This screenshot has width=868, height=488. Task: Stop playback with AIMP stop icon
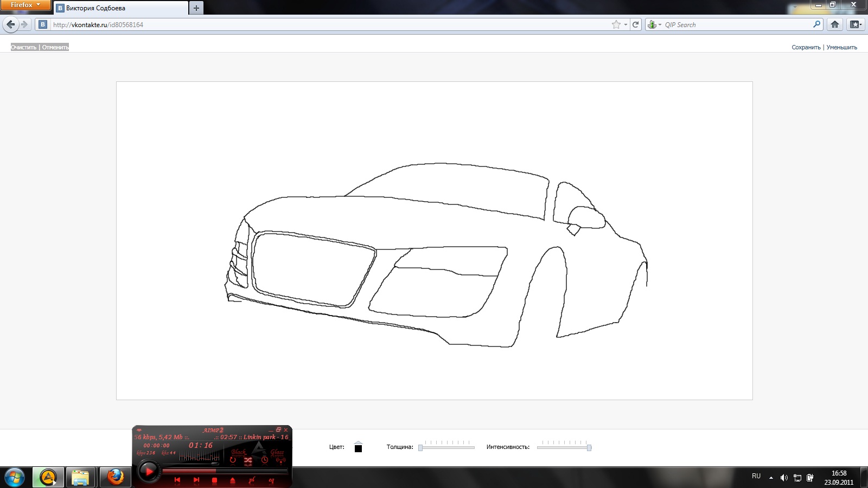tap(214, 480)
